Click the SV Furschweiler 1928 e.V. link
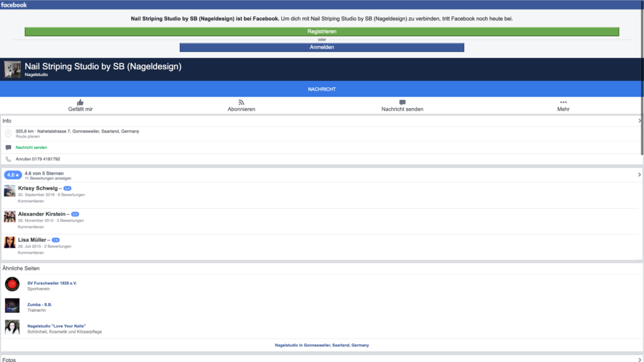This screenshot has height=362, width=644. 52,283
